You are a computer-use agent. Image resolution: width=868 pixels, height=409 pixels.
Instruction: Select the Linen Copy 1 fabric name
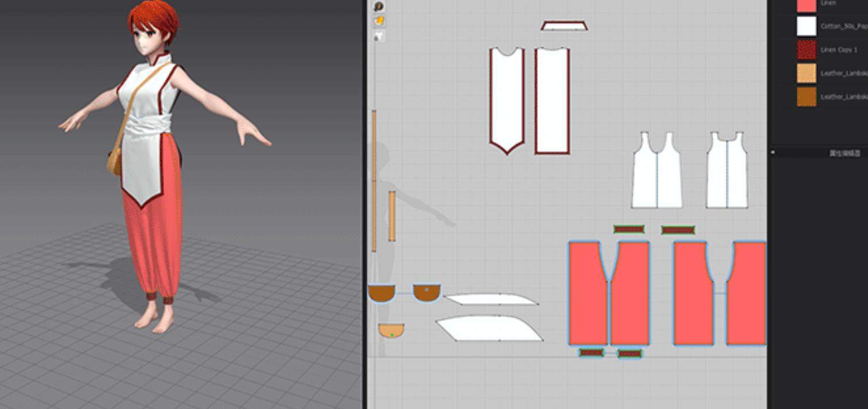[839, 50]
